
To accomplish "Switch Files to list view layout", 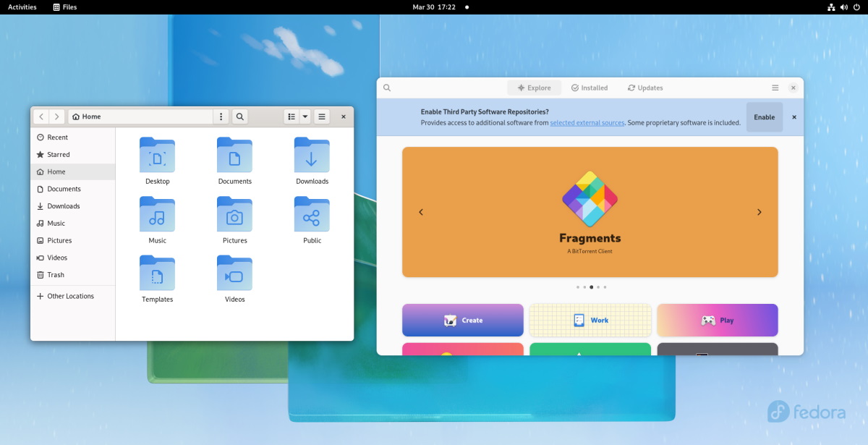I will [291, 116].
